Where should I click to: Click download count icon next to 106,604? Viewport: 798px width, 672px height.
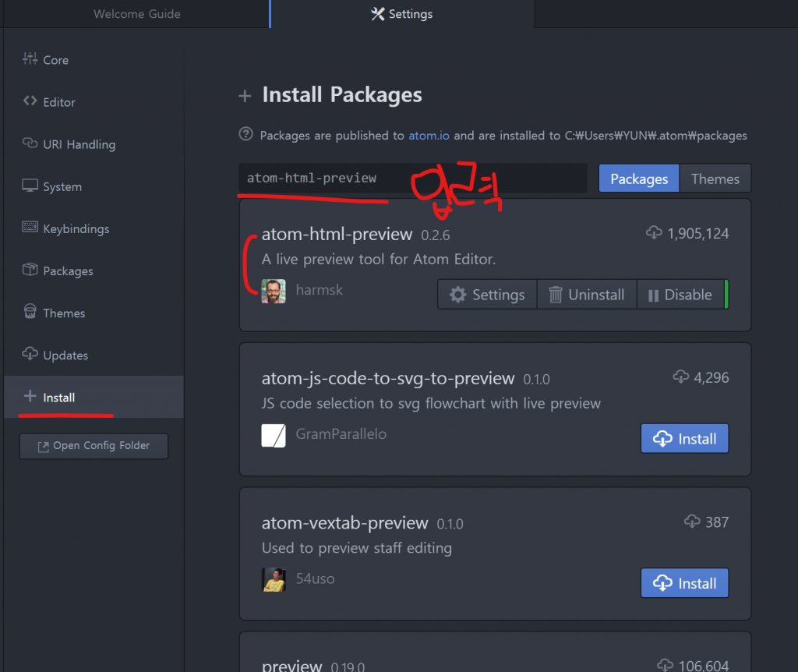pos(666,665)
